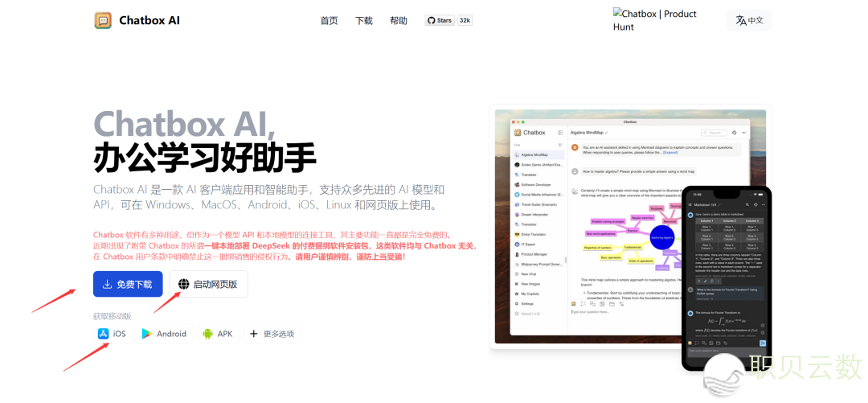Click the ellipsis icon in preview header
This screenshot has width=868, height=403.
pyautogui.click(x=744, y=133)
